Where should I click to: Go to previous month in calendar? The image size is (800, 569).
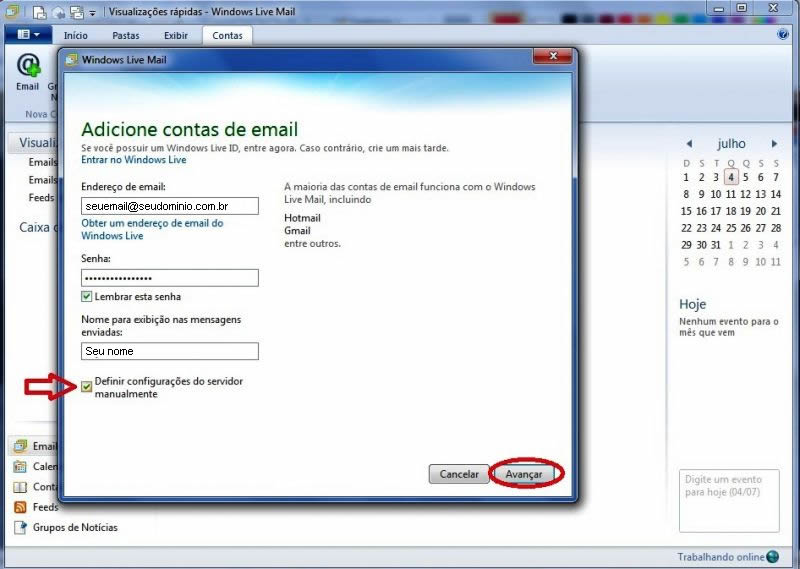point(689,144)
